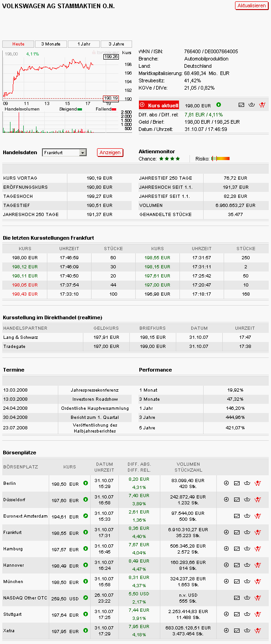271x644 pixels.
Task: Open chart icon next to Kurs aktuell
Action: point(242,105)
